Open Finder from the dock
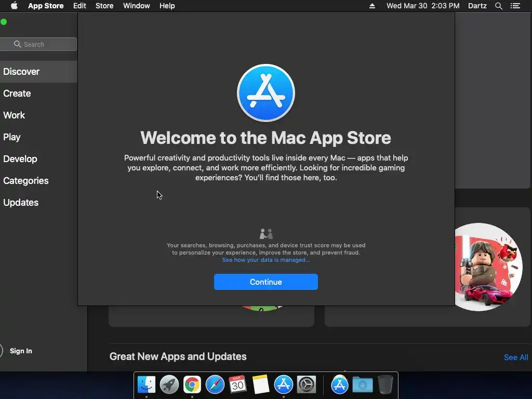This screenshot has height=399, width=532. tap(147, 385)
